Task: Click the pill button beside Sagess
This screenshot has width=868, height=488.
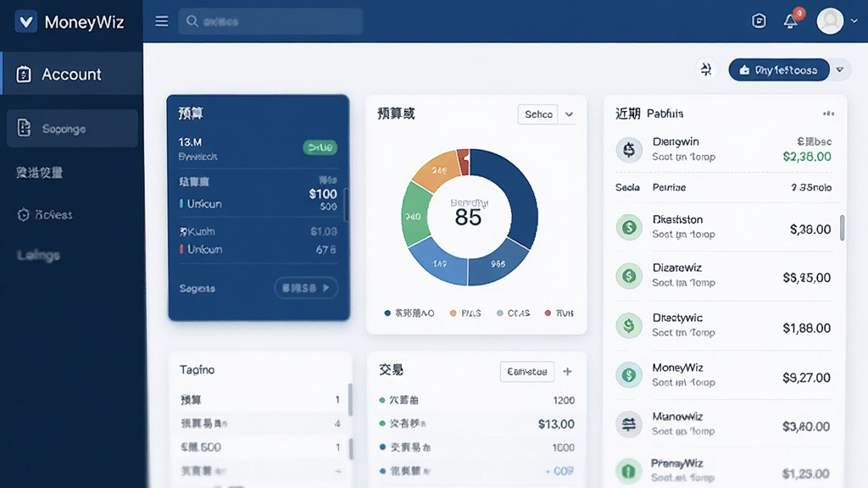Action: 305,288
